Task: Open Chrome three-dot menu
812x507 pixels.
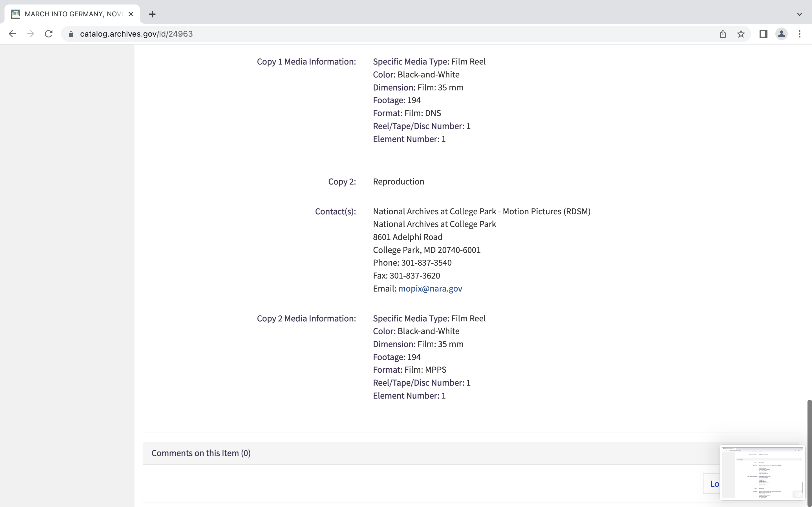Action: pyautogui.click(x=800, y=34)
